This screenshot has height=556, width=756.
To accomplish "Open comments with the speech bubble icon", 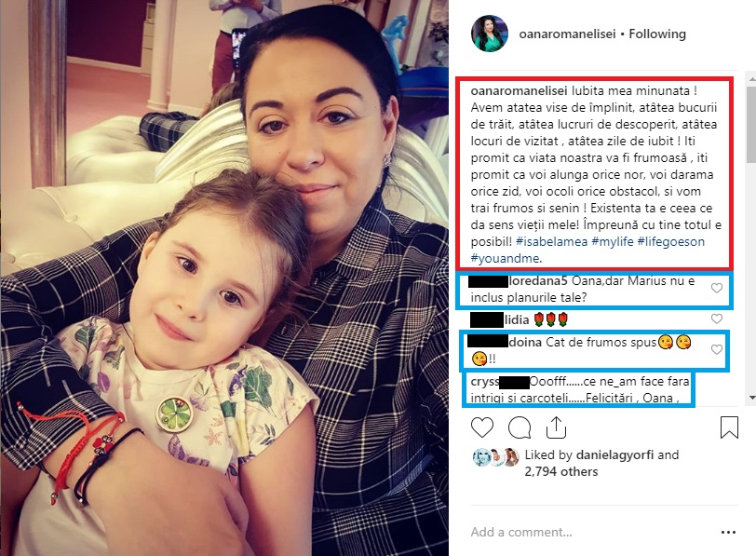I will point(520,427).
